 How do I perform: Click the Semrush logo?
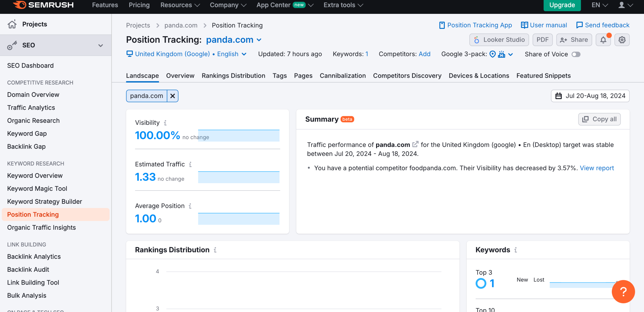tap(43, 5)
